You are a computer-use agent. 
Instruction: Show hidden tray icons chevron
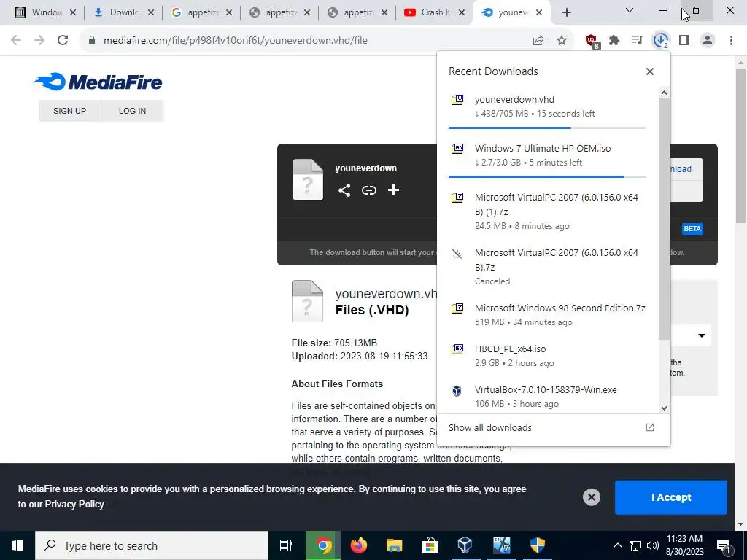click(617, 545)
